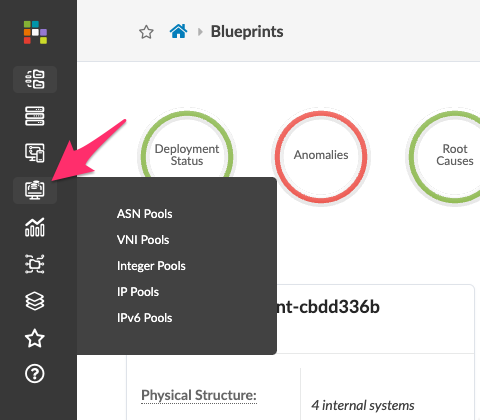Click the Resources sidebar icon
480x420 pixels.
pos(35,190)
